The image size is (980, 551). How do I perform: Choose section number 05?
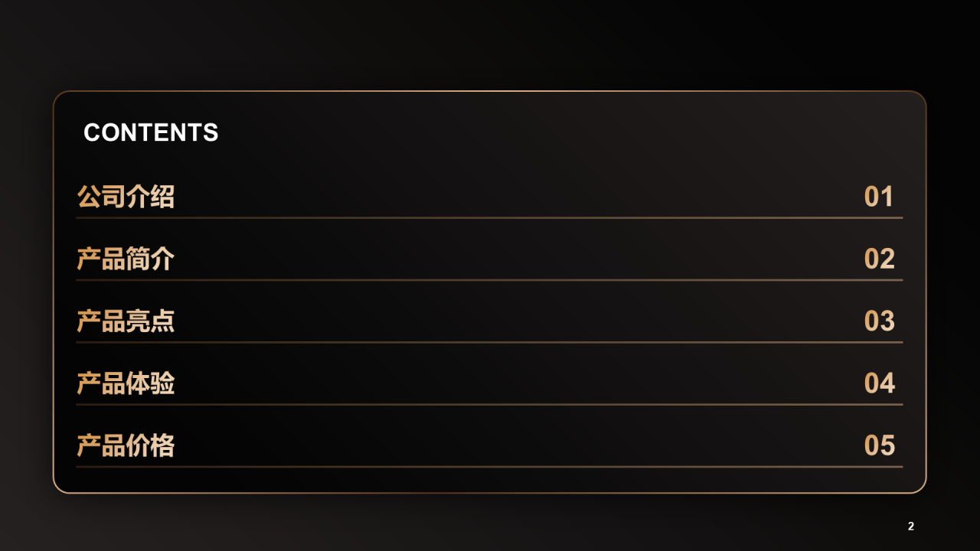[879, 445]
